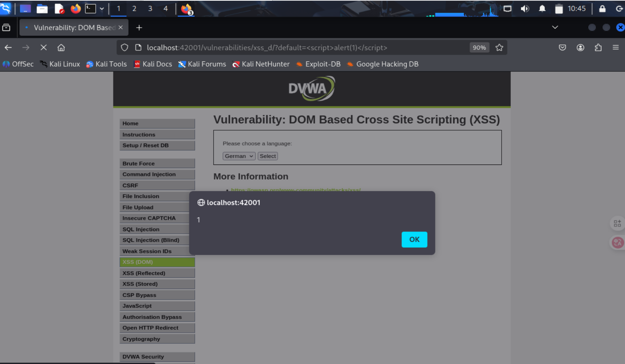
Task: Click the Firefox taskbar window button
Action: point(187,9)
